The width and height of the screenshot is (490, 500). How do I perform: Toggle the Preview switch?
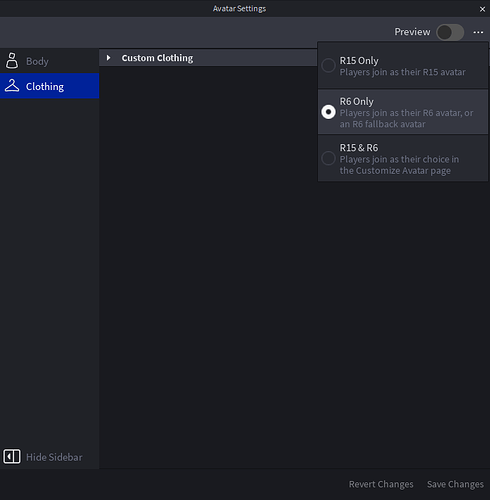click(450, 32)
